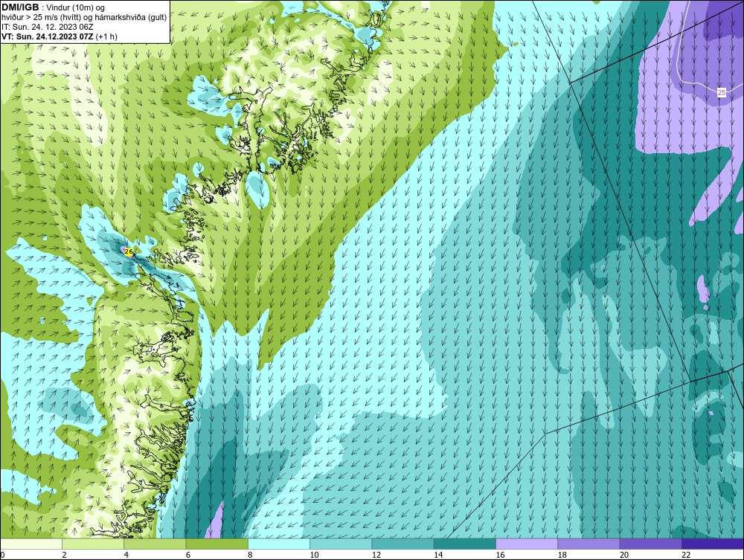Image resolution: width=744 pixels, height=560 pixels.
Task: Click the scale number 8
Action: [250, 555]
